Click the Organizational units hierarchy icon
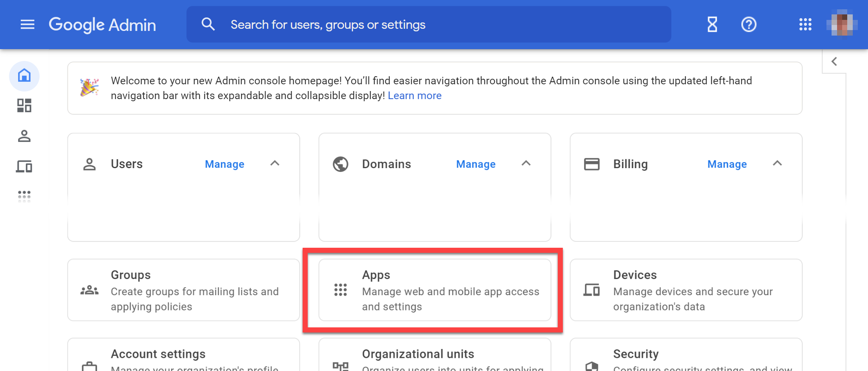This screenshot has width=868, height=371. point(340,366)
